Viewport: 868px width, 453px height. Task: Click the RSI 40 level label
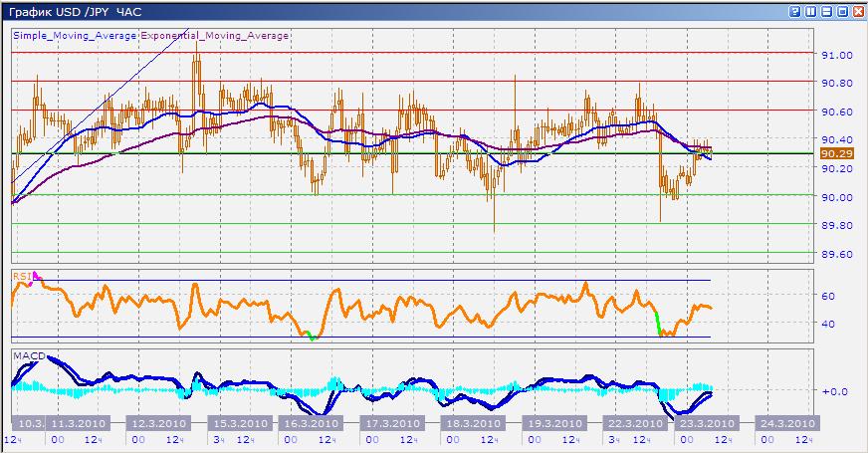coord(828,324)
